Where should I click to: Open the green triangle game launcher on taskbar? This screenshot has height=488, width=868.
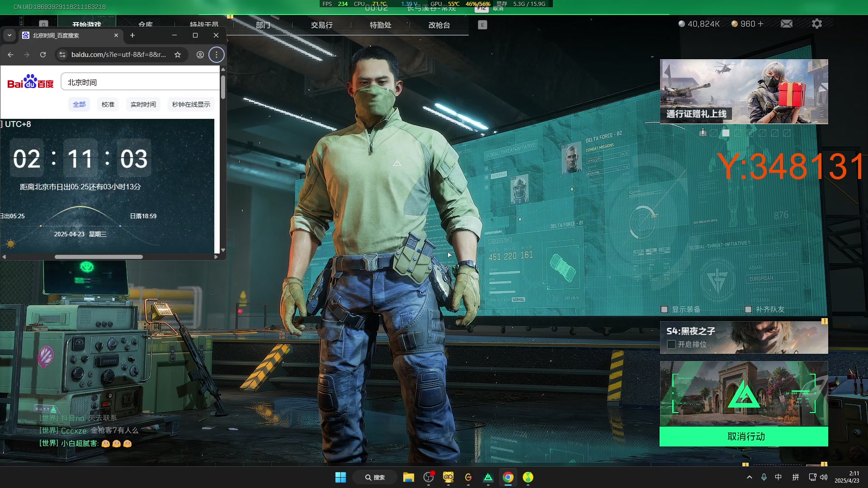(x=488, y=477)
